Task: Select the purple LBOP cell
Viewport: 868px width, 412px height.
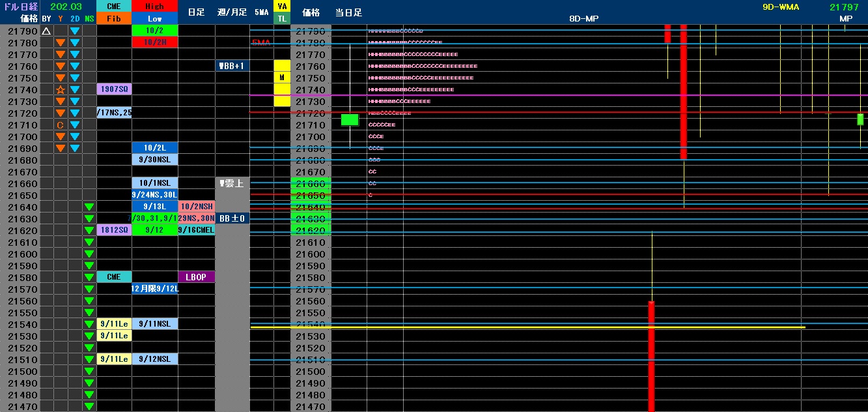Action: [x=196, y=278]
